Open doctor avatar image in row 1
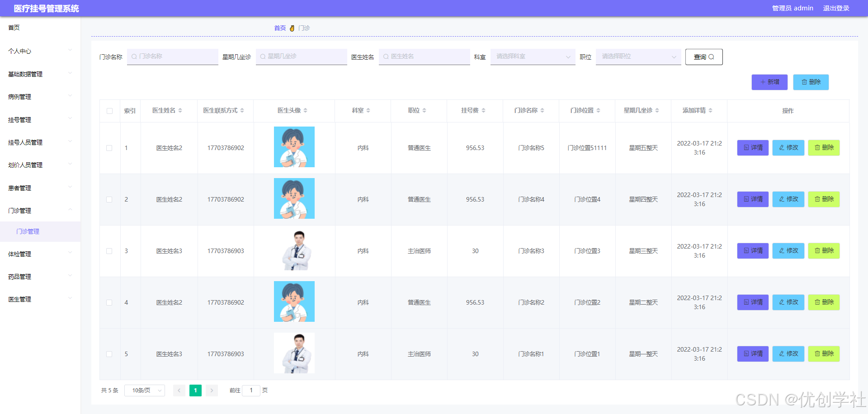868x414 pixels. pyautogui.click(x=294, y=147)
